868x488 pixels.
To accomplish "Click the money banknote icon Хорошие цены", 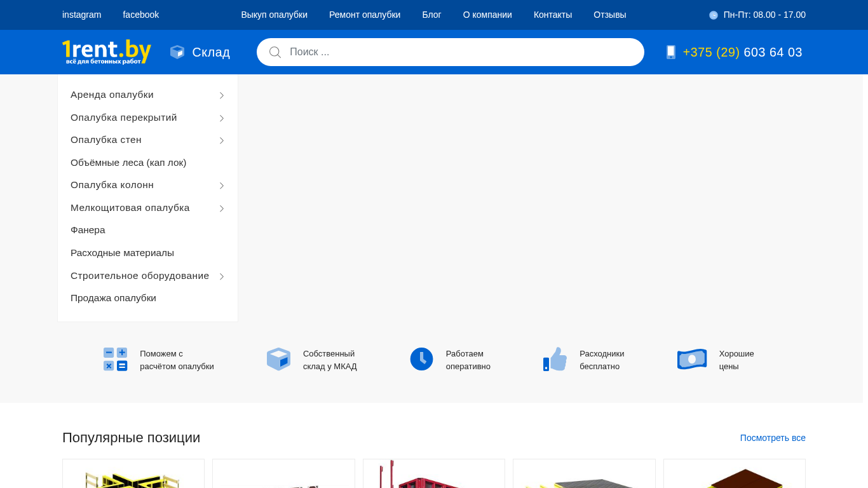I will [692, 359].
